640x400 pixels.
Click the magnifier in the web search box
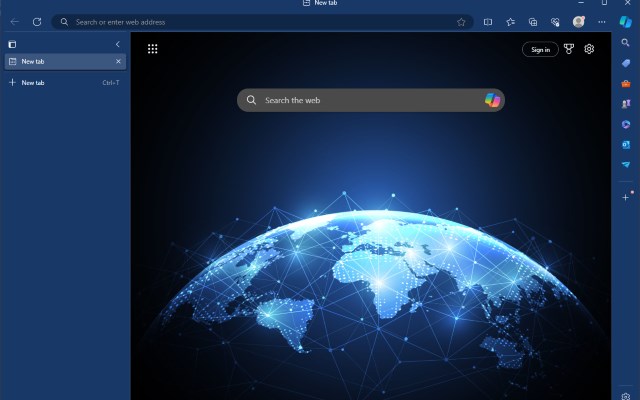point(251,100)
